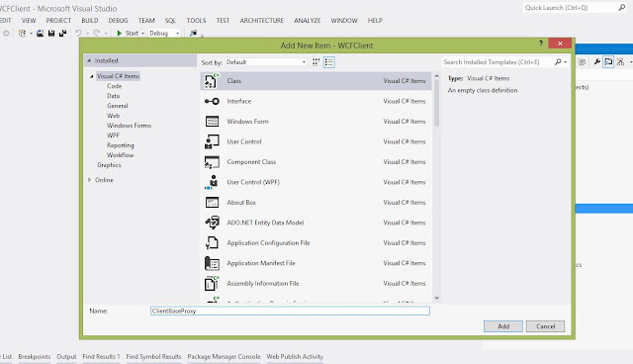This screenshot has height=364, width=633.
Task: Click the New Project toolbar icon
Action: pos(22,33)
